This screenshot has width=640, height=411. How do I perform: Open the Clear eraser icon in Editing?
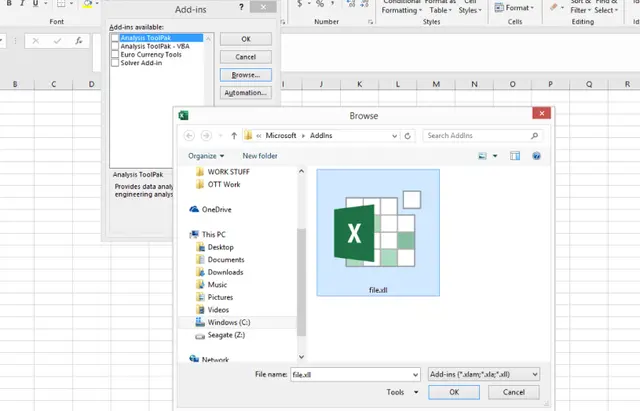coord(553,7)
